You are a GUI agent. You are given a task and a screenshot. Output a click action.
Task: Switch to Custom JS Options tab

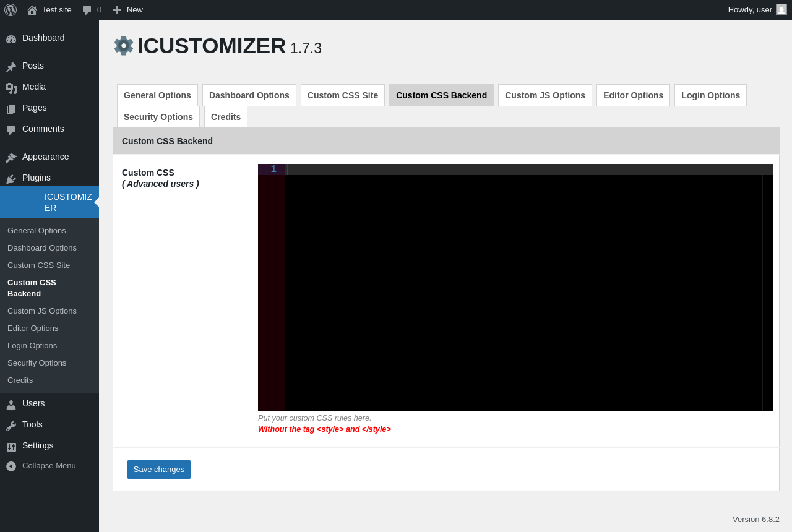[x=545, y=95]
